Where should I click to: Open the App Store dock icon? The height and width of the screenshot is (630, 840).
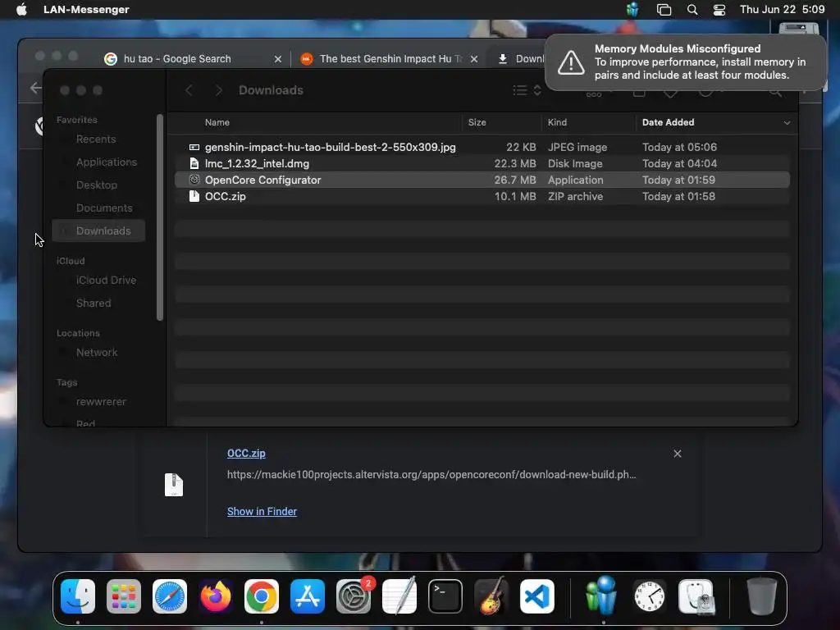pyautogui.click(x=308, y=596)
